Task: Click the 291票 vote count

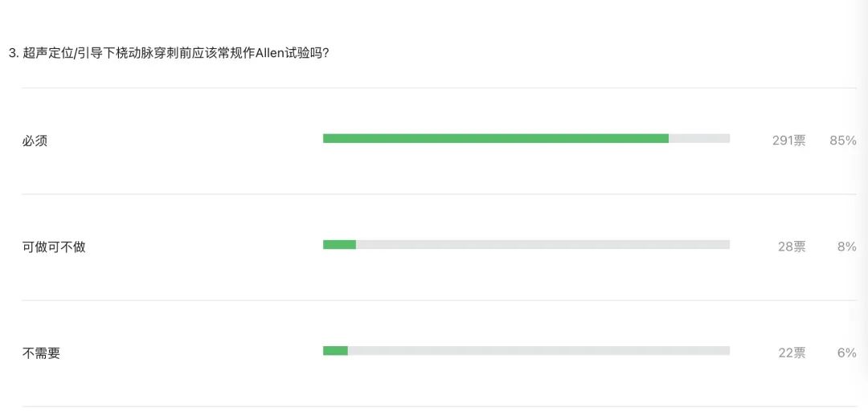Action: coord(789,141)
